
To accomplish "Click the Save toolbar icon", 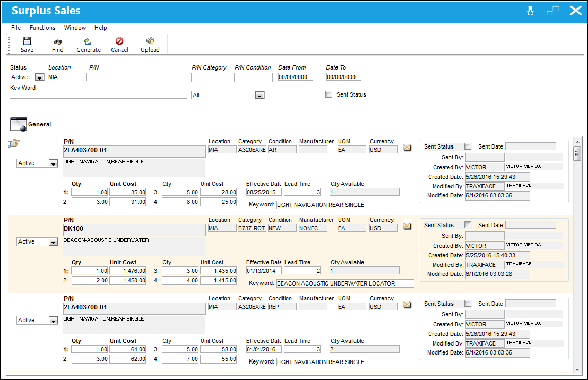I will [27, 41].
